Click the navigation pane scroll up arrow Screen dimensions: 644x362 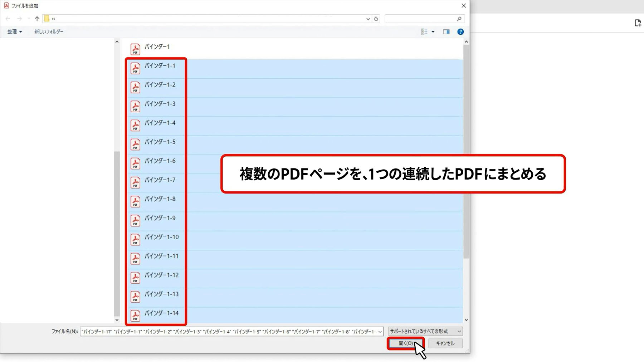117,42
